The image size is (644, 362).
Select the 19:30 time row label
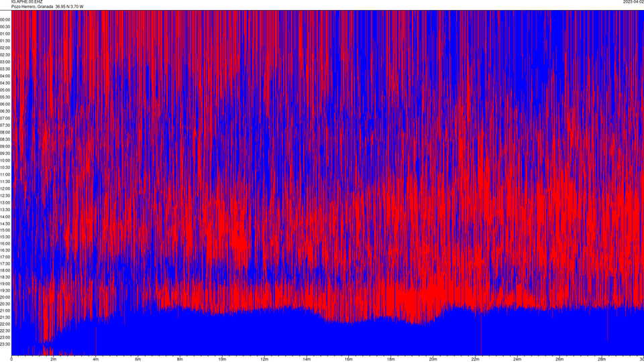pos(5,290)
